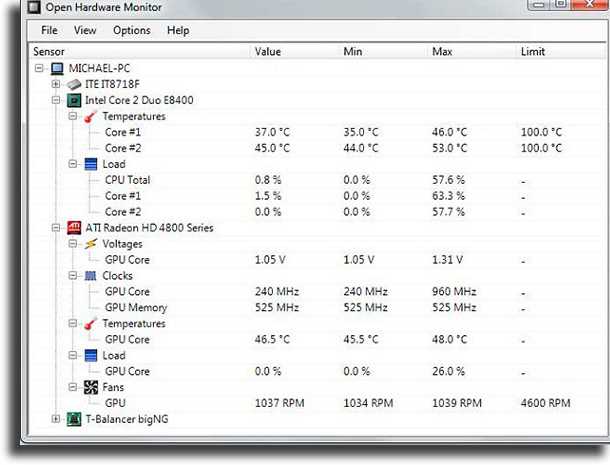Screen dimensions: 610x465
Task: Click the ATI Radeon red logo icon
Action: click(74, 228)
